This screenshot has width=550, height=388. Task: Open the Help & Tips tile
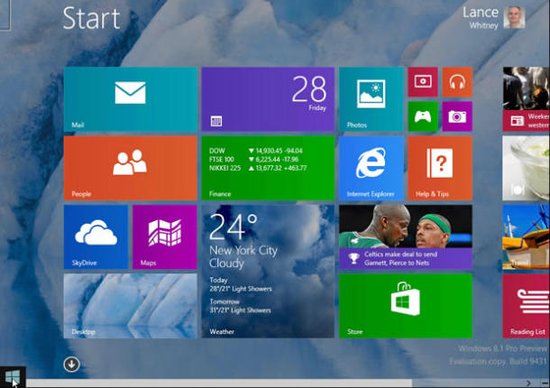440,168
